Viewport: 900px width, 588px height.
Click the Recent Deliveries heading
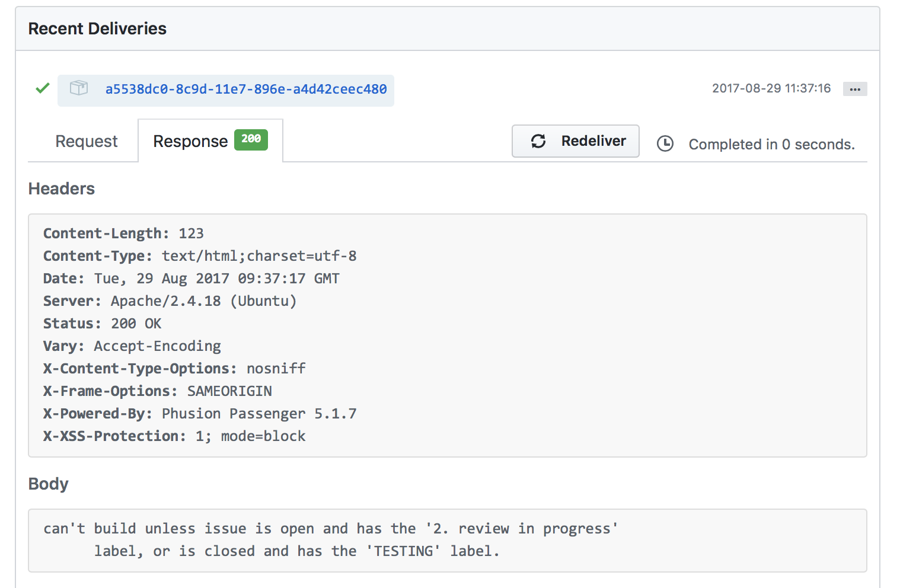[x=97, y=29]
